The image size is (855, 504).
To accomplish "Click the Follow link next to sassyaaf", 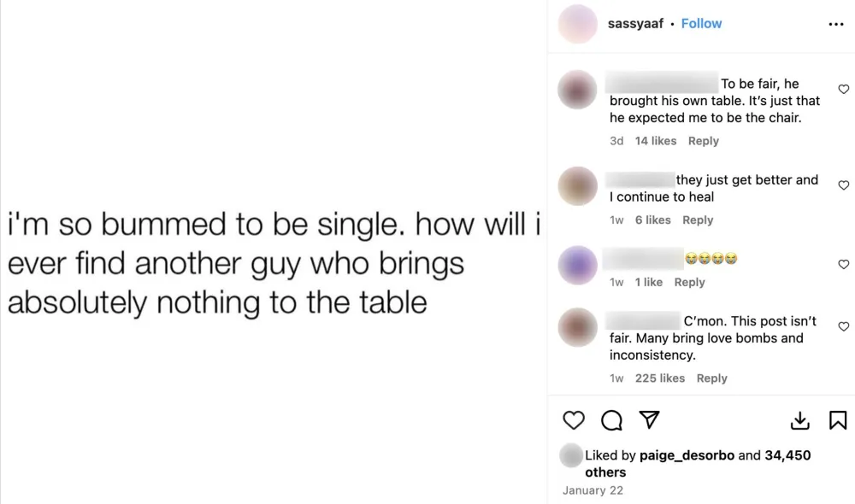I will point(701,23).
